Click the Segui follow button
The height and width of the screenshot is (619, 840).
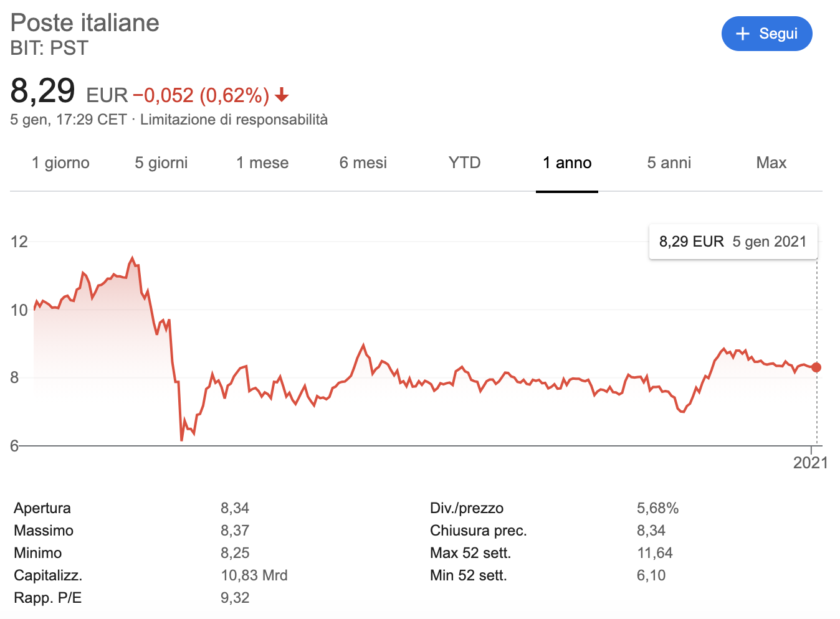766,34
